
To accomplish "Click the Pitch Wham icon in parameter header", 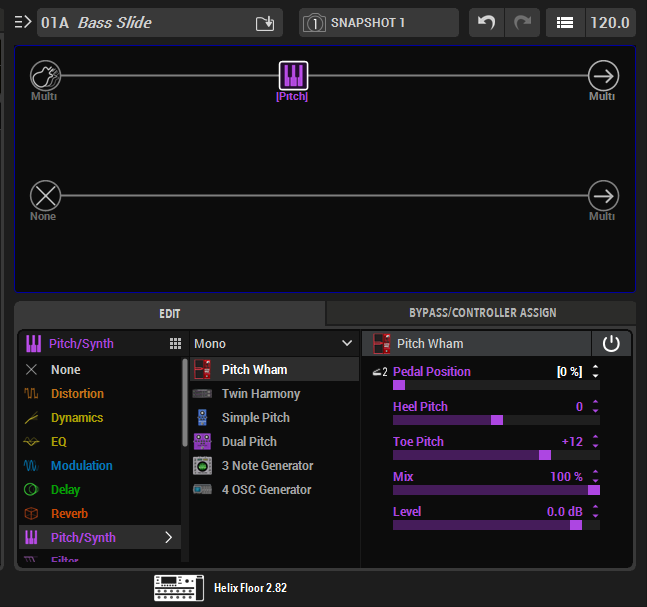I will 382,344.
